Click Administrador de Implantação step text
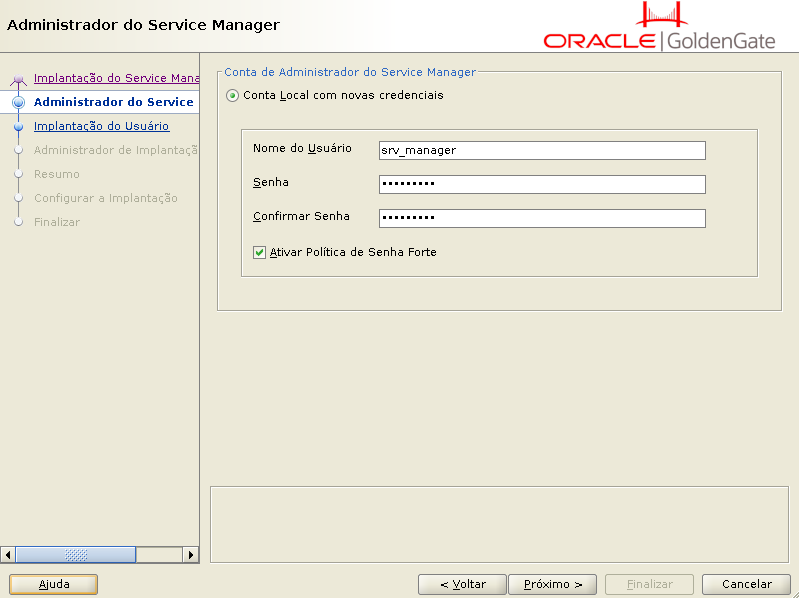This screenshot has width=799, height=598. (116, 150)
